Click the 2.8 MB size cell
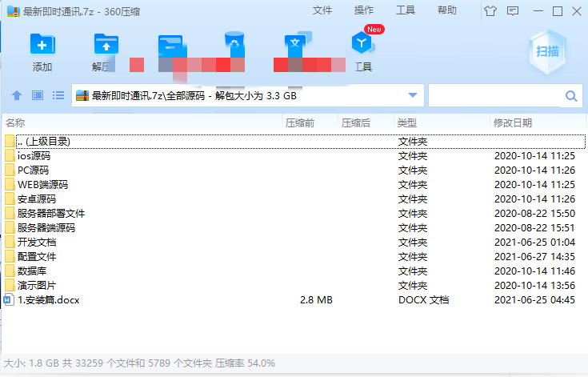Image resolution: width=588 pixels, height=377 pixels. pyautogui.click(x=316, y=299)
